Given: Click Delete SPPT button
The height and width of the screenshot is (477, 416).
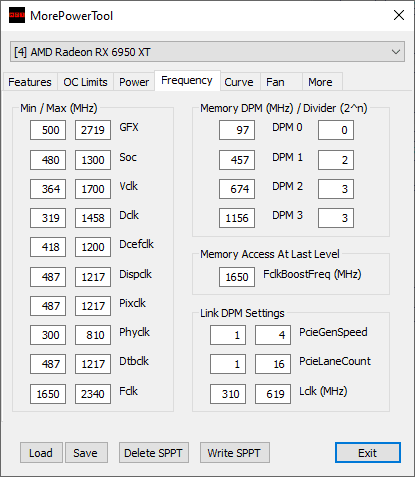Looking at the screenshot, I should pyautogui.click(x=154, y=453).
